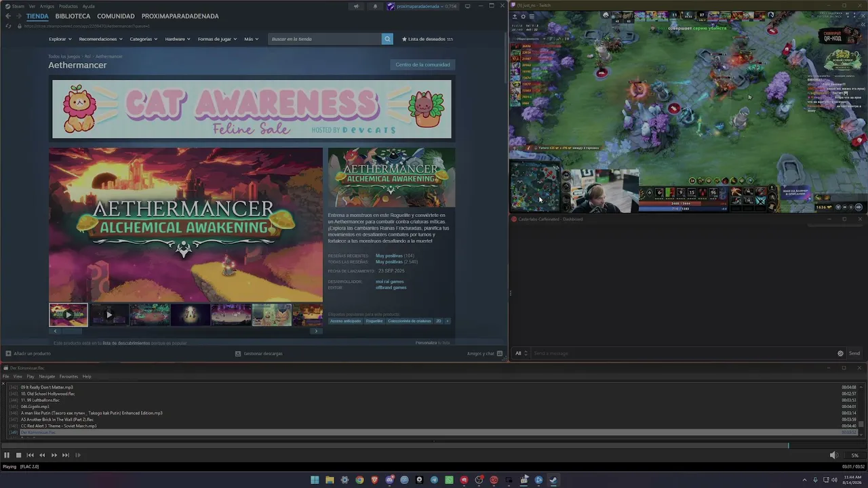Open Steam notifications bell
Screen dimensions: 868x488
[x=375, y=6]
